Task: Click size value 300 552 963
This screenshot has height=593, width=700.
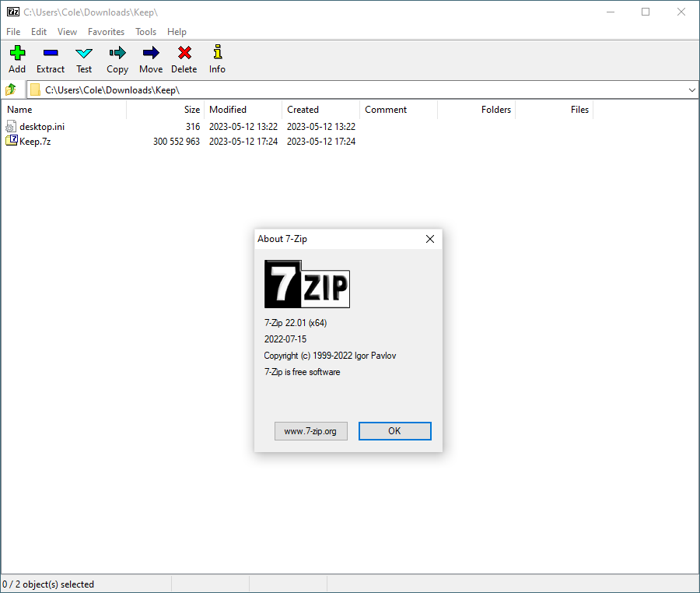Action: click(x=177, y=142)
